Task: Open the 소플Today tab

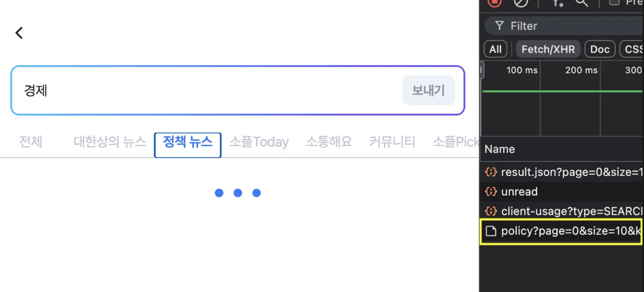Action: point(259,142)
